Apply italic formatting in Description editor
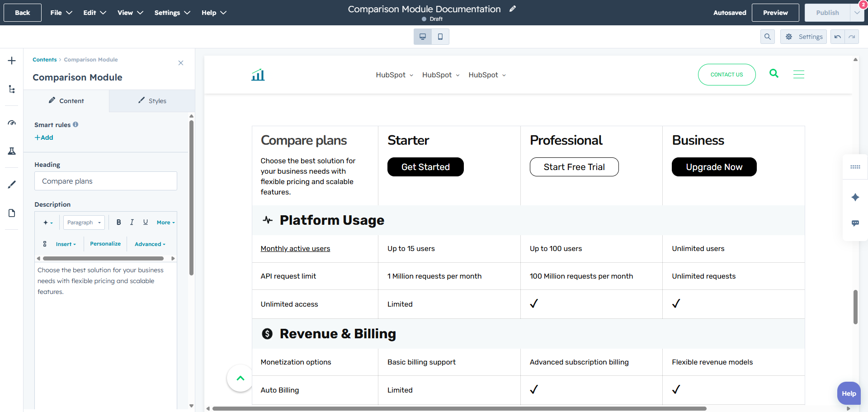Screen dimensions: 868x412 (x=132, y=222)
